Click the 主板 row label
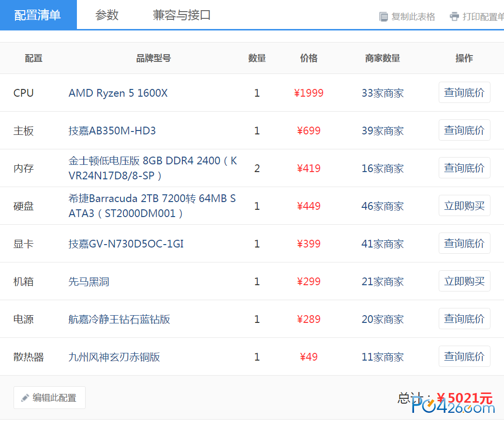Image resolution: width=504 pixels, height=422 pixels. (24, 131)
